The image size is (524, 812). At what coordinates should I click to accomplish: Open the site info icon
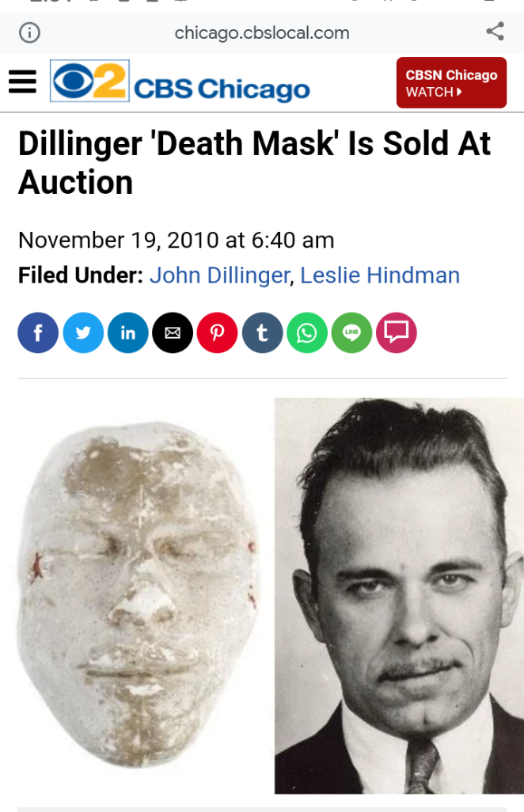coord(29,32)
